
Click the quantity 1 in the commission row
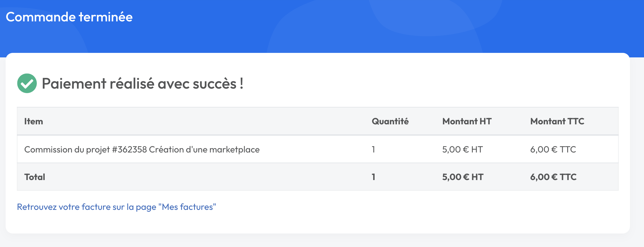[x=373, y=149]
